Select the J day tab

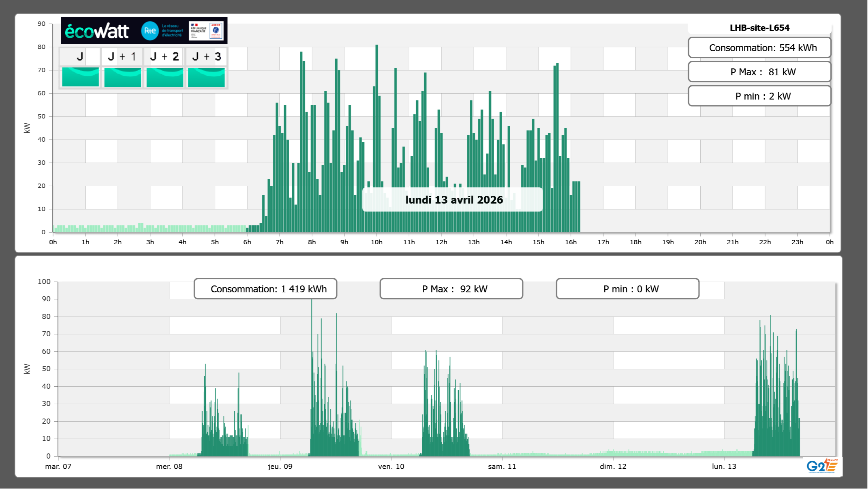tap(80, 56)
